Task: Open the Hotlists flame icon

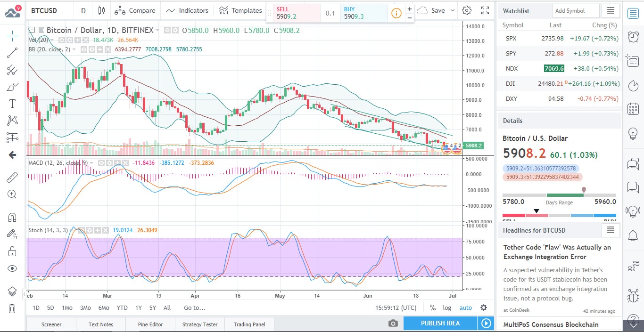Action: 633,85
